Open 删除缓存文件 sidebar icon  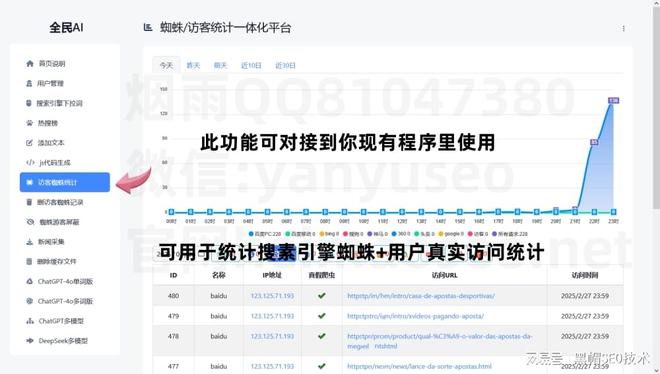pyautogui.click(x=29, y=261)
